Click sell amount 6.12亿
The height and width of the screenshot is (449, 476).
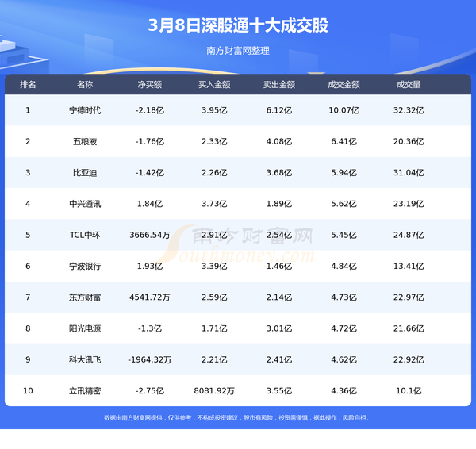[279, 110]
